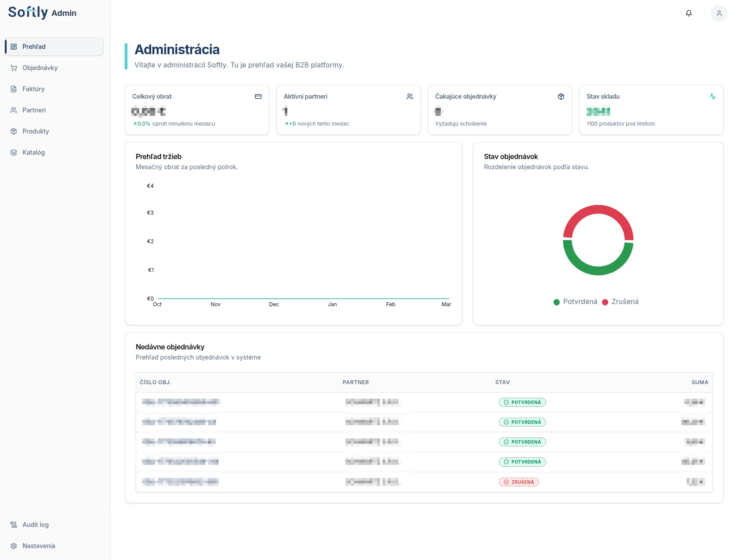This screenshot has height=560, width=736.
Task: Select the Katalóg stacked-layers icon
Action: (x=14, y=152)
